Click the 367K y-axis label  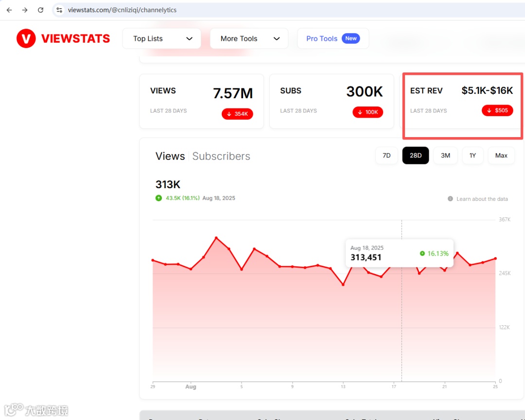pos(505,219)
